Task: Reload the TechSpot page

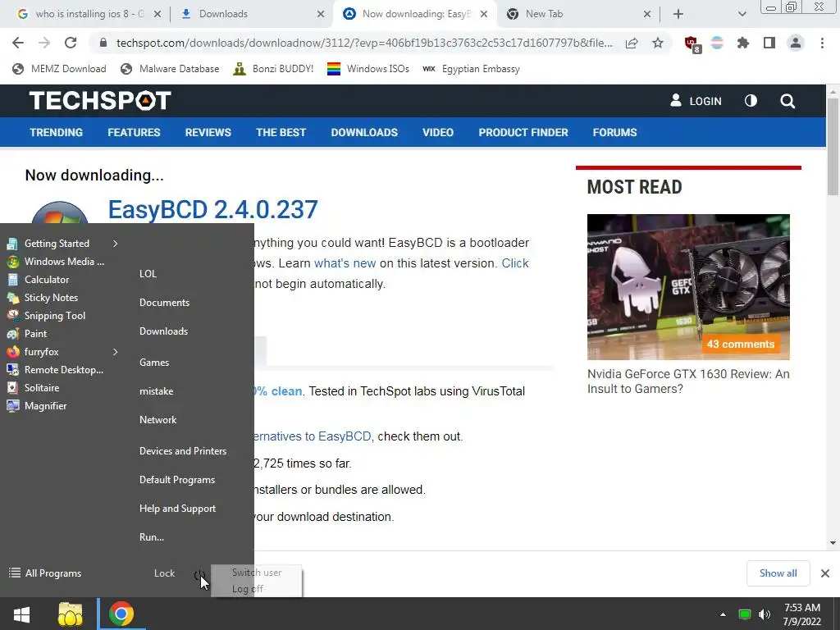Action: (x=71, y=43)
